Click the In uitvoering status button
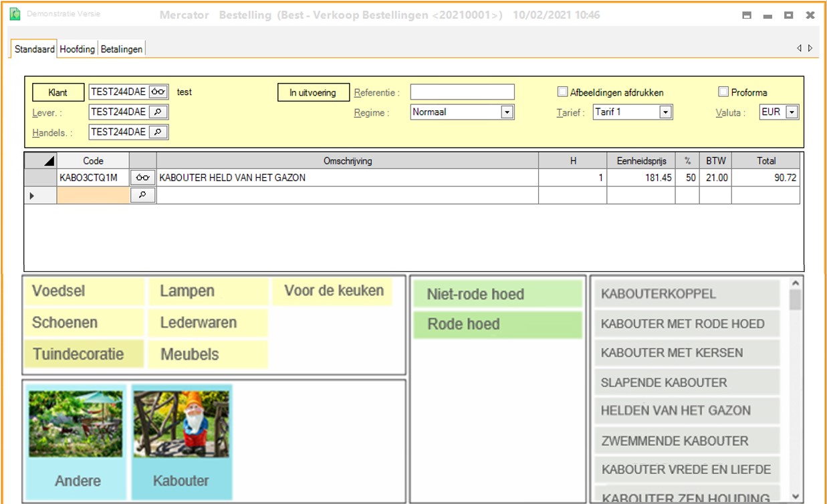827x504 pixels. pos(313,93)
